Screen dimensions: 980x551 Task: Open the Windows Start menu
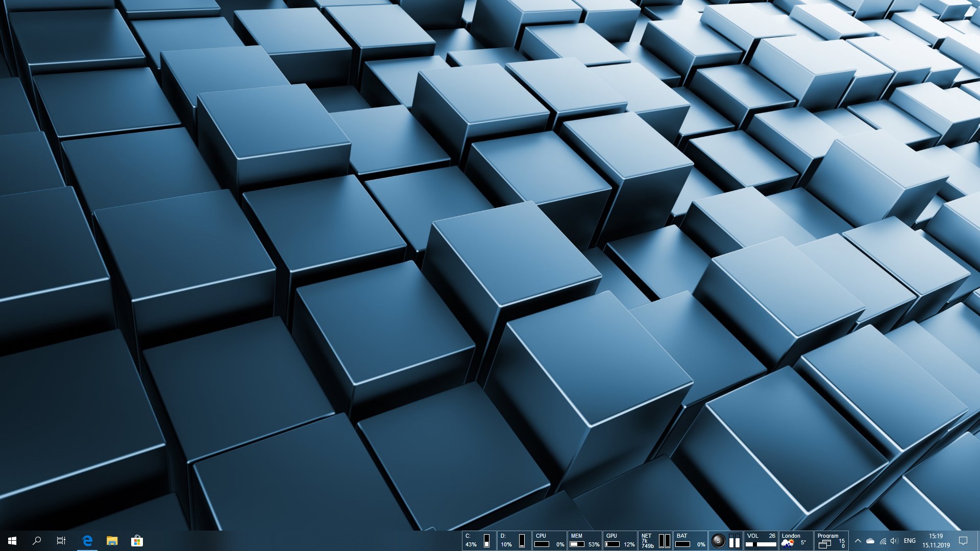click(x=12, y=541)
